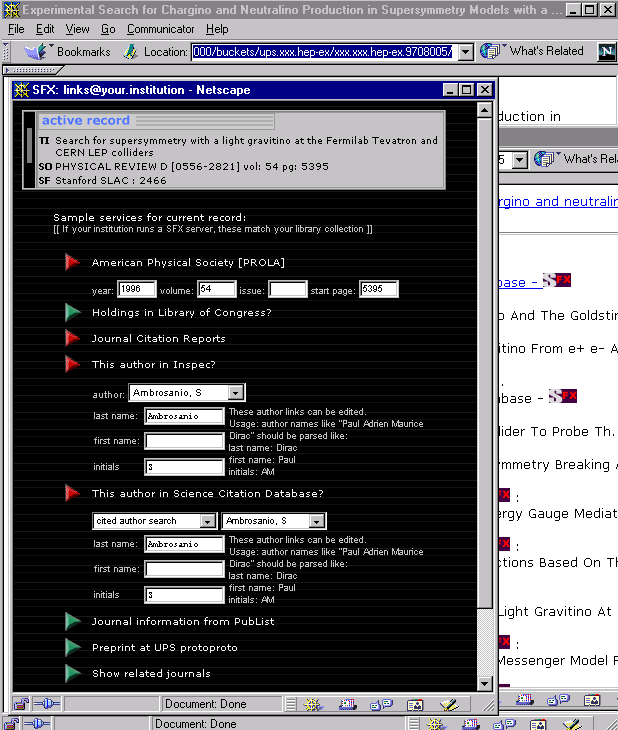Click This author in Science Citation Database? text

point(208,493)
